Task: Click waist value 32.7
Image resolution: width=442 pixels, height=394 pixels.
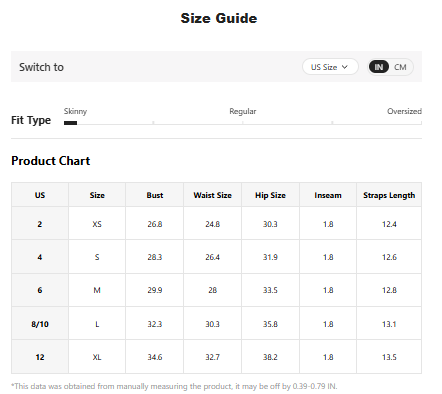Action: click(x=213, y=357)
